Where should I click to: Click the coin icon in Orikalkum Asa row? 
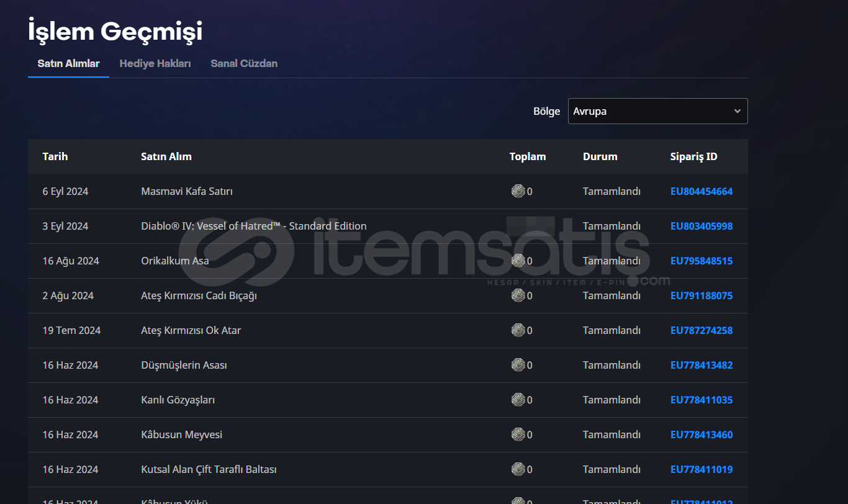pos(518,261)
